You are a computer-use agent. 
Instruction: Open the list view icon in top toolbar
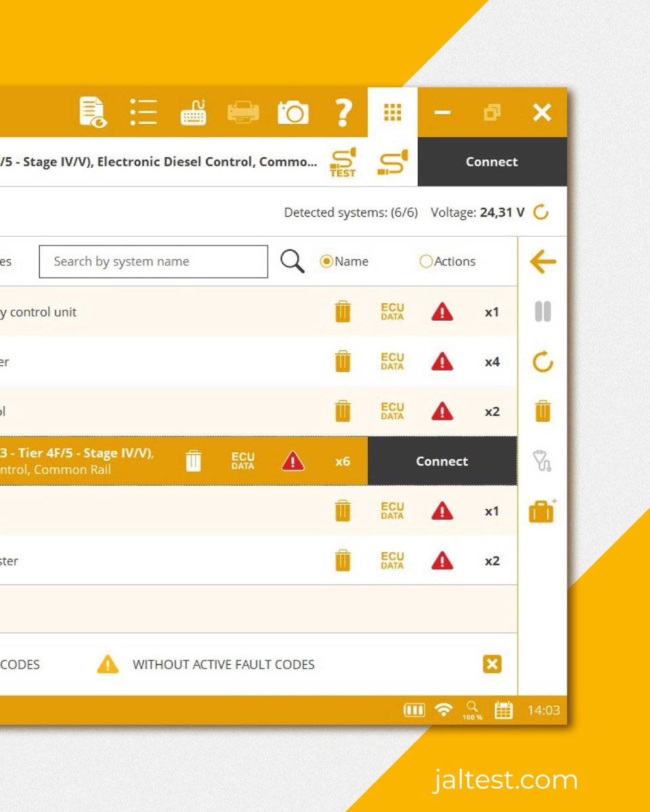click(144, 112)
